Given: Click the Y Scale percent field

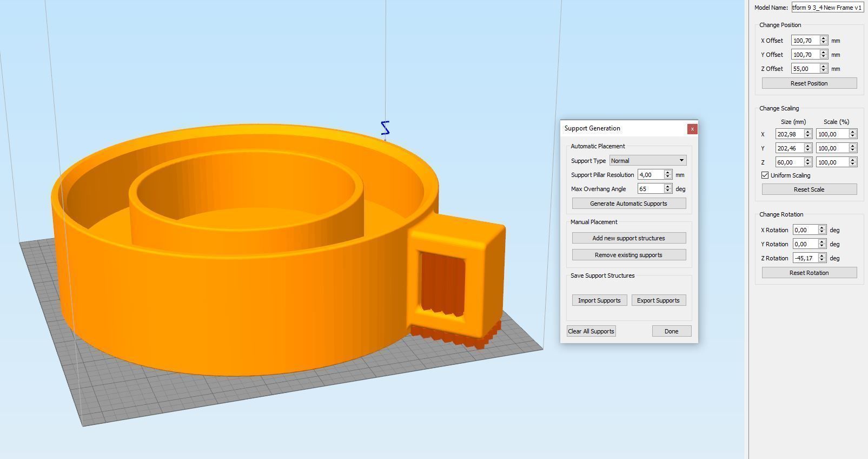Looking at the screenshot, I should point(832,148).
